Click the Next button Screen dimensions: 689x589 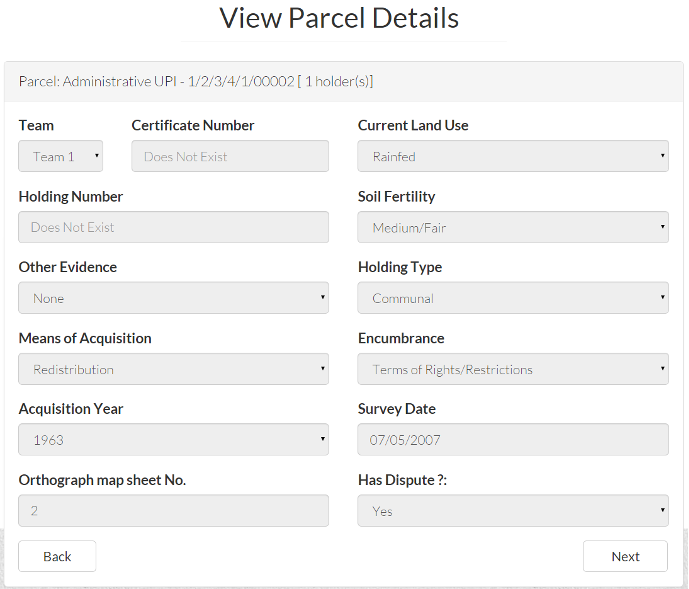[625, 556]
